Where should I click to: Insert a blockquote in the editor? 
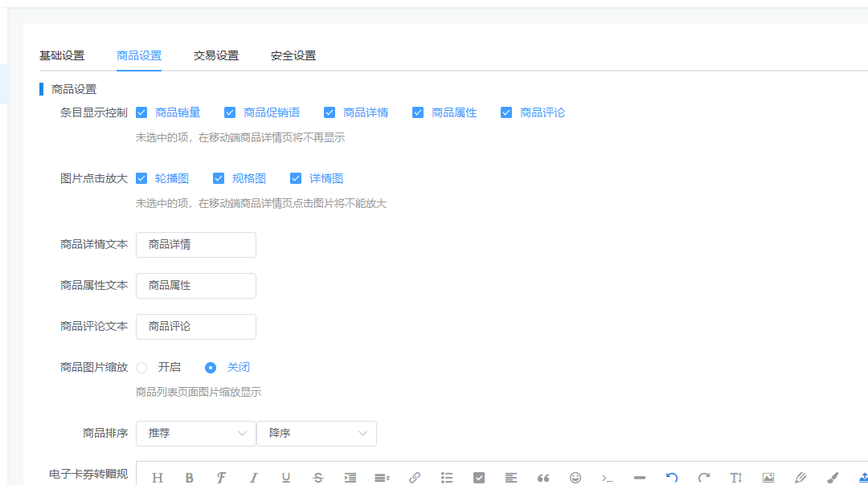[x=543, y=476]
